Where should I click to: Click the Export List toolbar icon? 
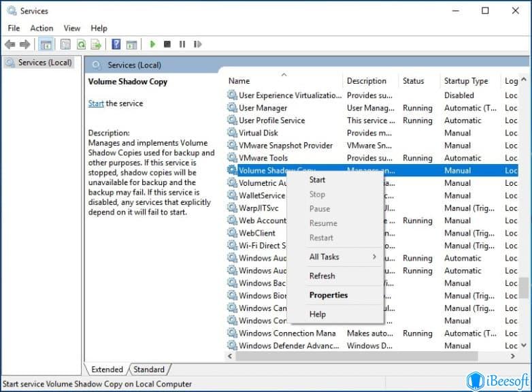point(97,44)
